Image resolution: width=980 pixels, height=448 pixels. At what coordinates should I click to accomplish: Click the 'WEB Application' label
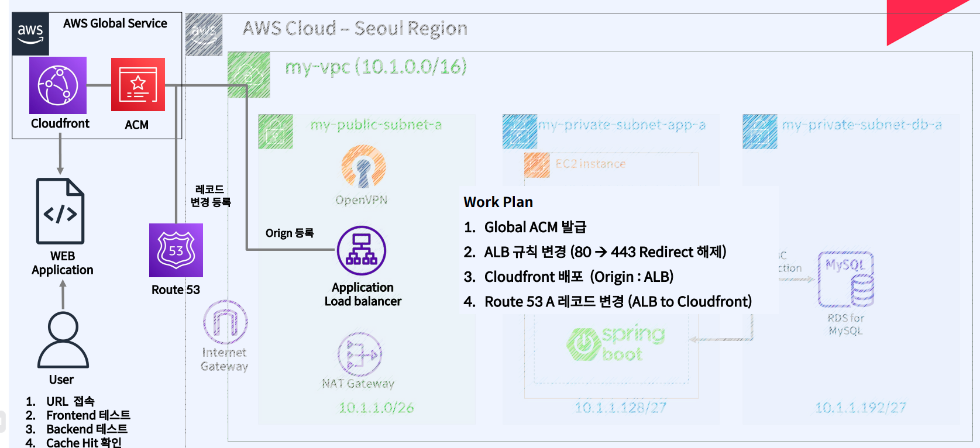click(63, 263)
